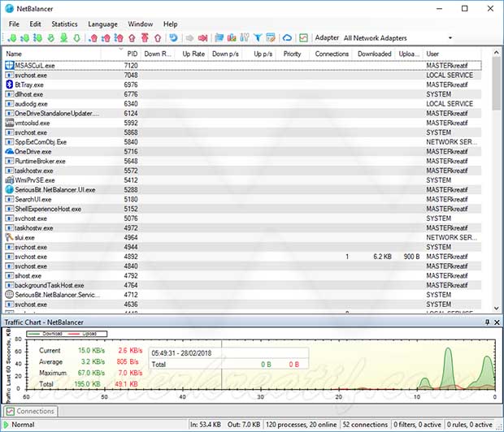Open the Window menu
This screenshot has width=504, height=432.
140,24
